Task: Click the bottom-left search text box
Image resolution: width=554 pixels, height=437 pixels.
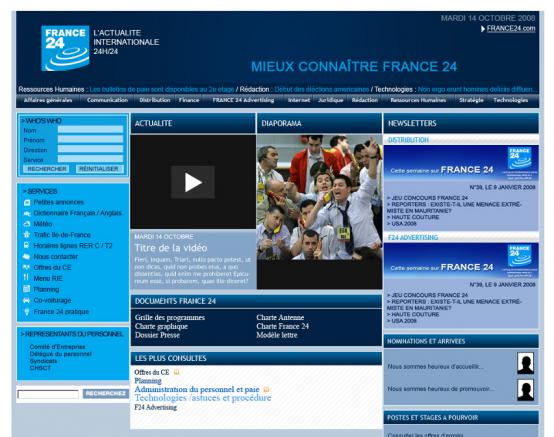Action: point(48,394)
